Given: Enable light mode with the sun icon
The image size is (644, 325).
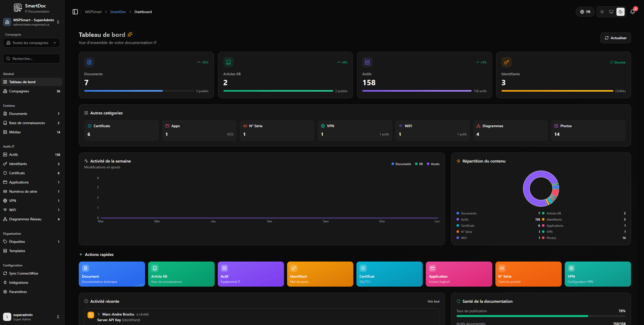Looking at the screenshot, I should (x=602, y=12).
